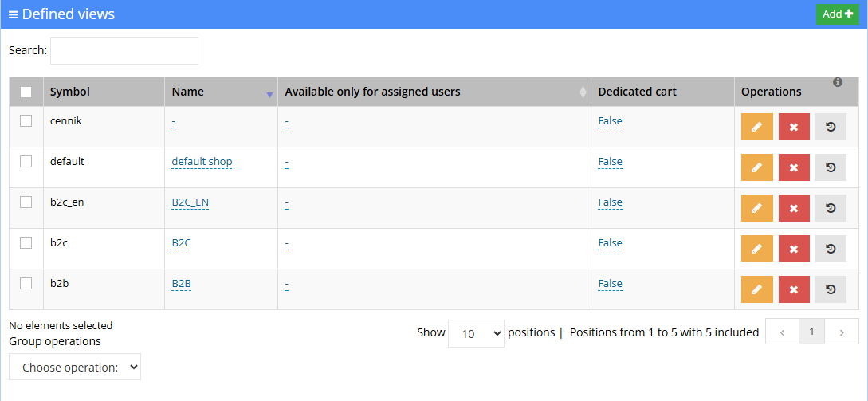
Task: Edit the cennik view with pencil icon
Action: (756, 127)
